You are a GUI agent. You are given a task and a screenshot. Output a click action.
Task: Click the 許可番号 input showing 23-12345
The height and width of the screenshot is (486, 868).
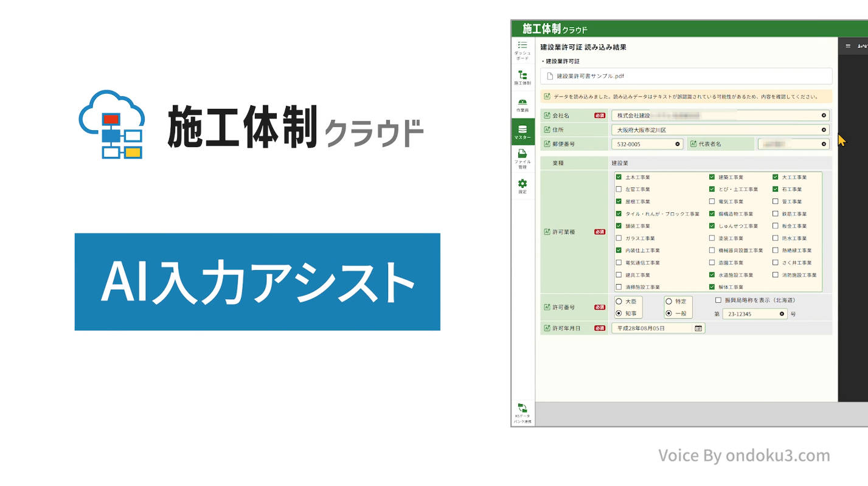(748, 314)
